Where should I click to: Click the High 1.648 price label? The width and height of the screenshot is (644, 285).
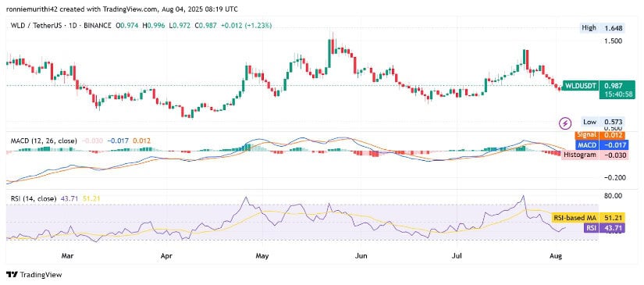pyautogui.click(x=603, y=28)
